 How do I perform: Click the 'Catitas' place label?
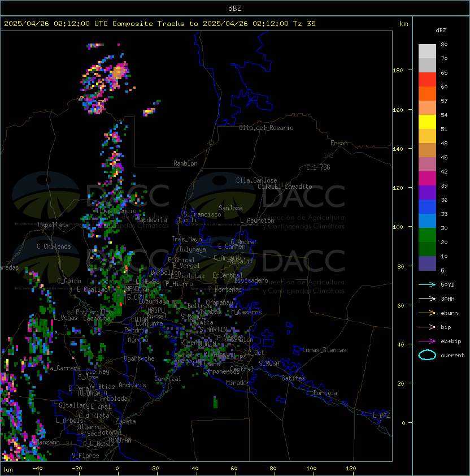coord(293,378)
